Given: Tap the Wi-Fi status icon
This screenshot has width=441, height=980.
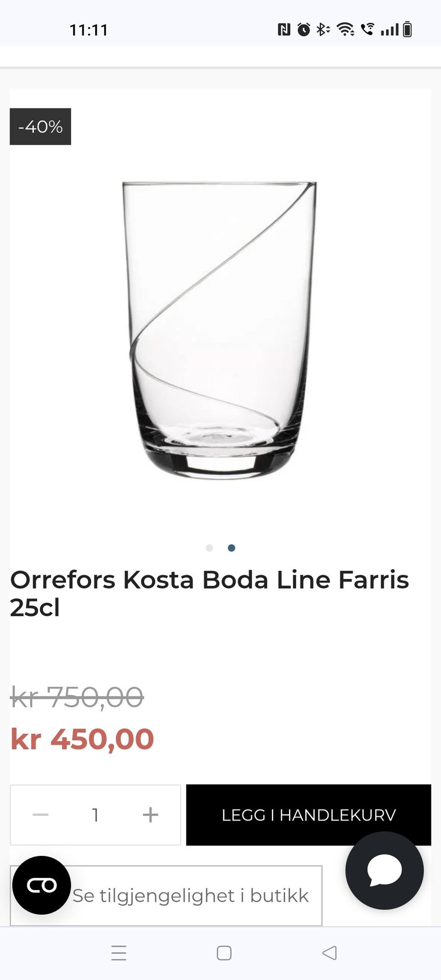Looking at the screenshot, I should [x=345, y=29].
